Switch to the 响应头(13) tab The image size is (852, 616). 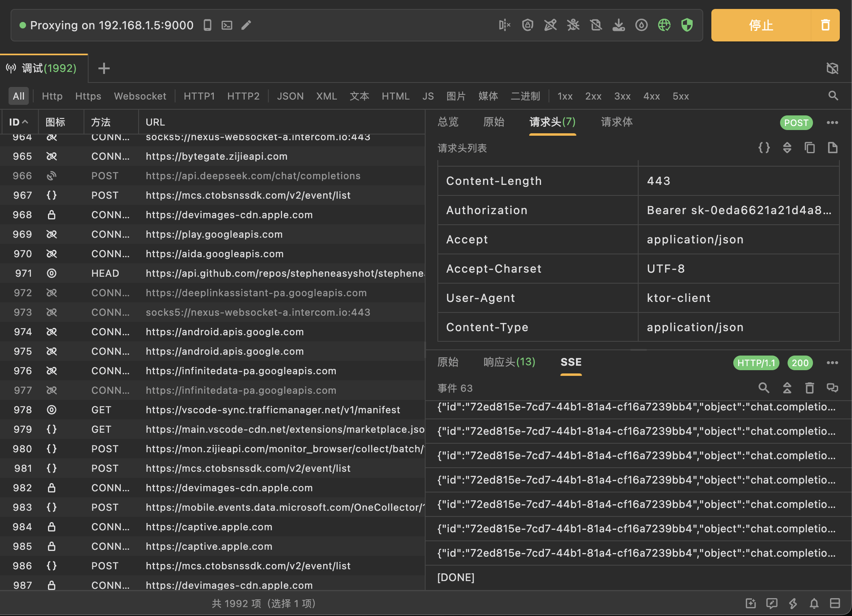click(509, 362)
